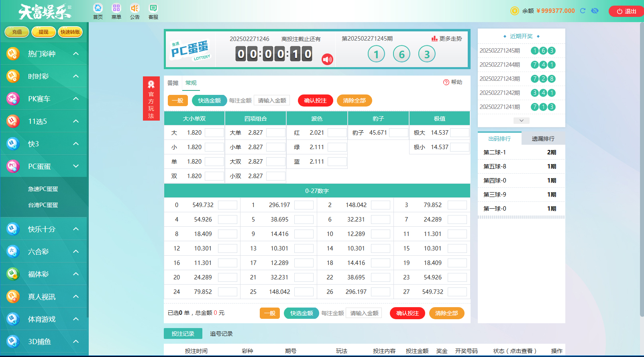Click the Home (首页) icon
The width and height of the screenshot is (644, 357).
point(98,8)
